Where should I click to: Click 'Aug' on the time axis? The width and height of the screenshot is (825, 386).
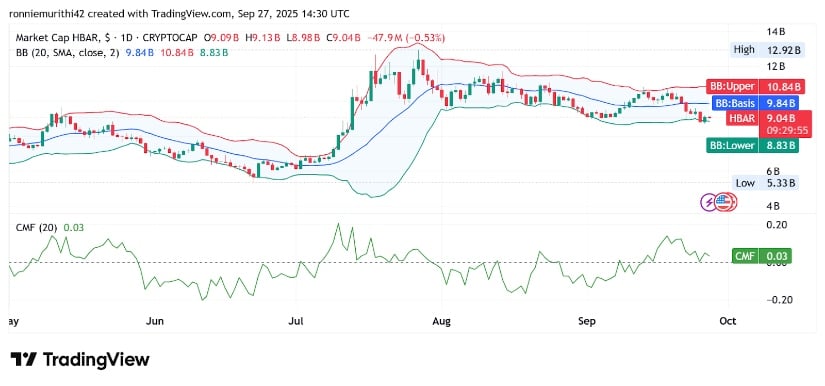click(x=441, y=321)
